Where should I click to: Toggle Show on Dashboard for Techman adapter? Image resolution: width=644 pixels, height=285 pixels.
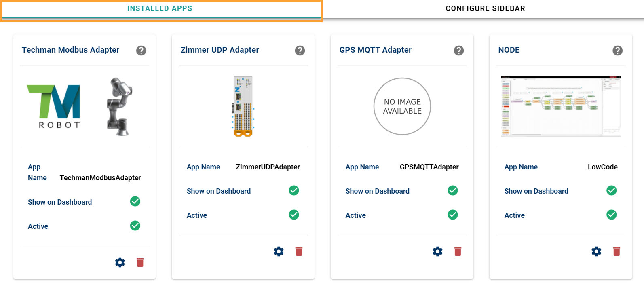pos(135,201)
